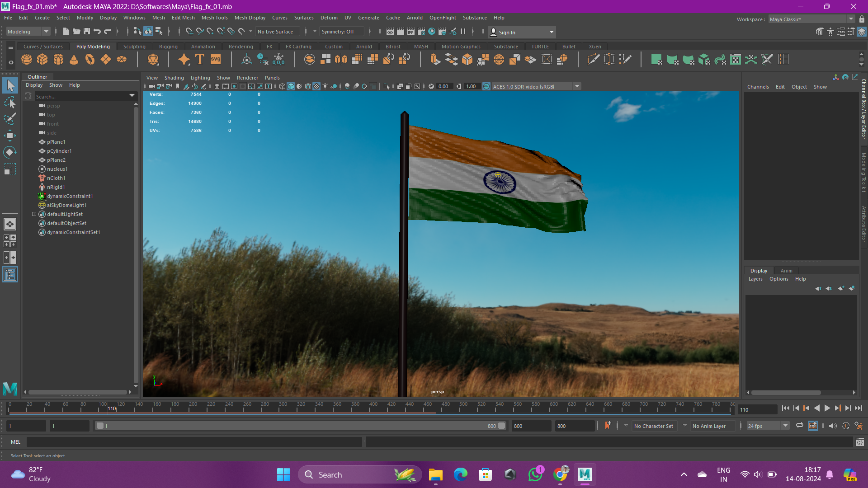Click the Multi-Cut tool shelf icon
The width and height of the screenshot is (868, 488).
(593, 59)
